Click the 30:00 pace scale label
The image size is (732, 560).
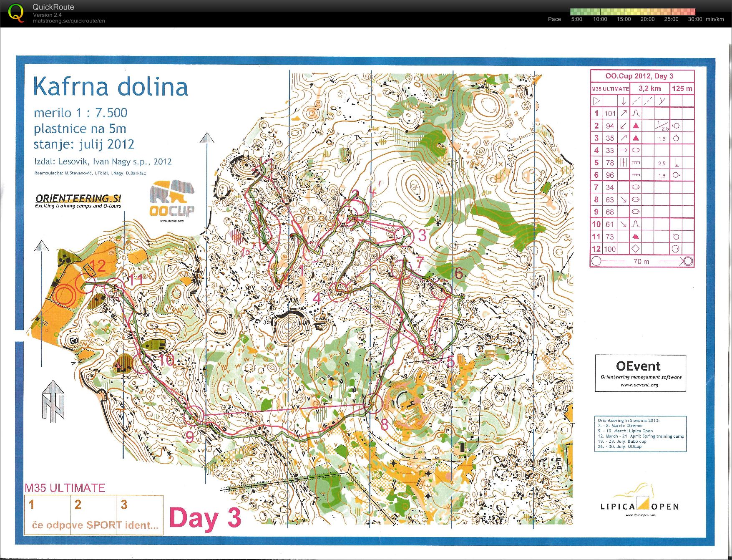695,19
